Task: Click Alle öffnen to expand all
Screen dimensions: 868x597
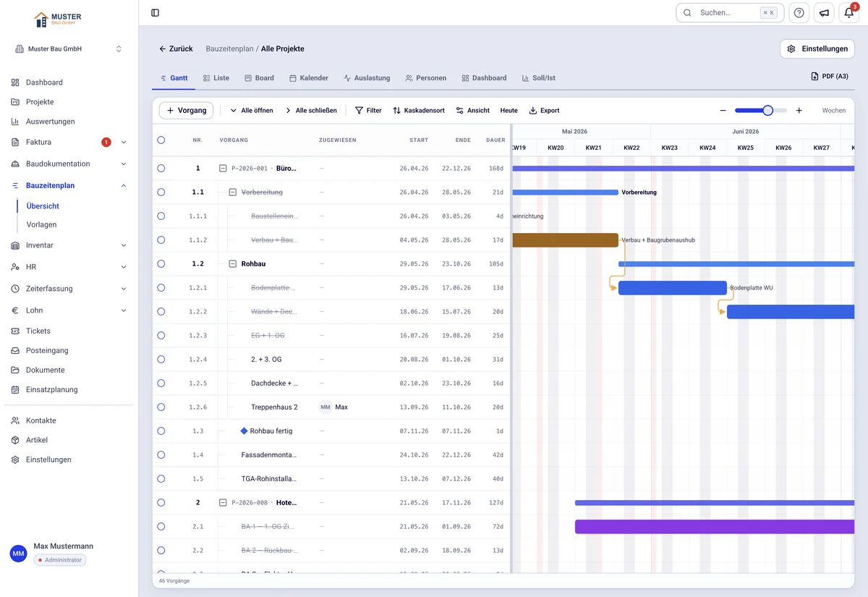Action: (x=252, y=111)
